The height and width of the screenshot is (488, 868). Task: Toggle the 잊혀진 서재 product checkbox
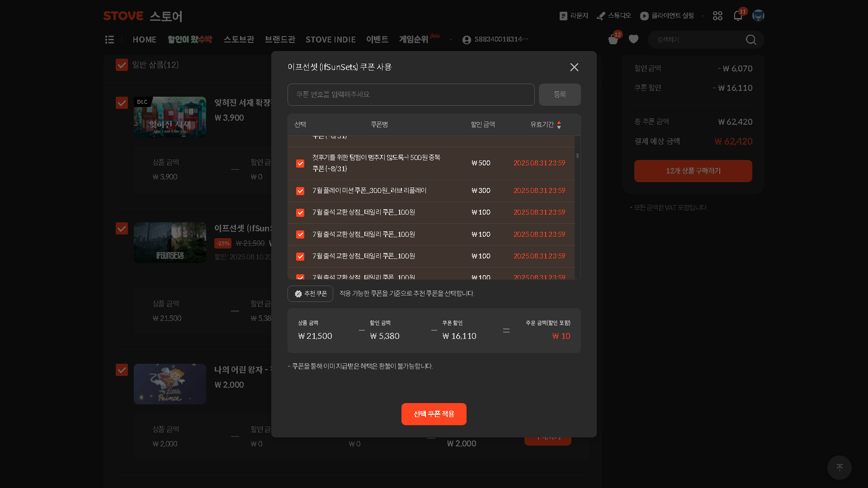point(122,103)
